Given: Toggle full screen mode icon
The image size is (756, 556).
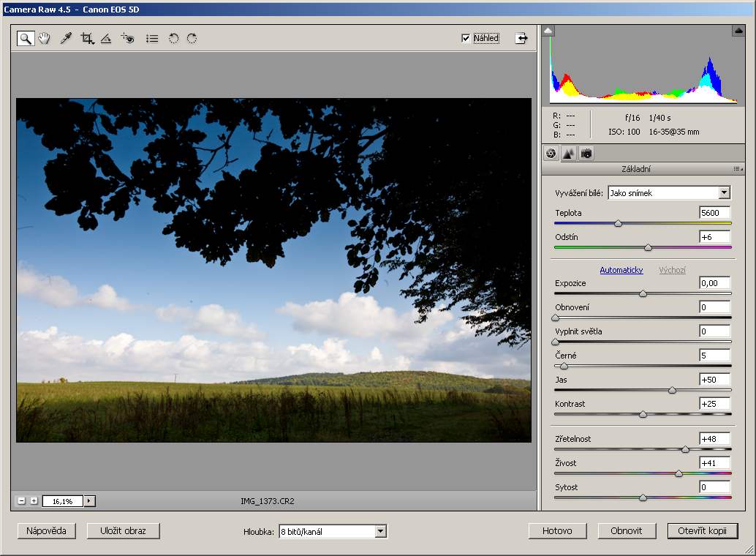Looking at the screenshot, I should (x=521, y=39).
